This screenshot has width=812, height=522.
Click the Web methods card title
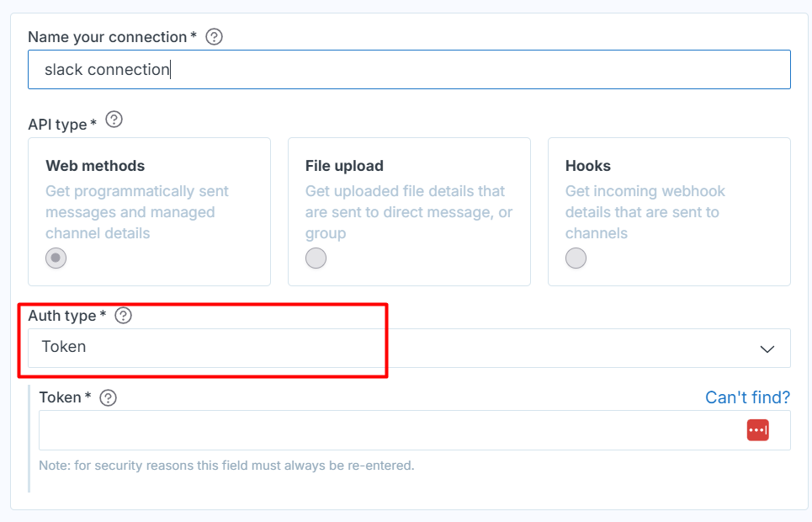[95, 166]
